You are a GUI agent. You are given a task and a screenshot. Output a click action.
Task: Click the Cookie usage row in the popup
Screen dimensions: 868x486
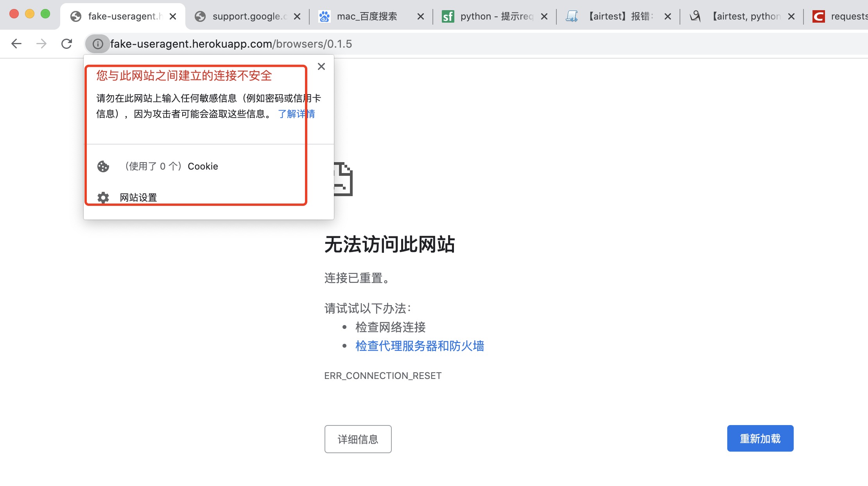click(171, 166)
